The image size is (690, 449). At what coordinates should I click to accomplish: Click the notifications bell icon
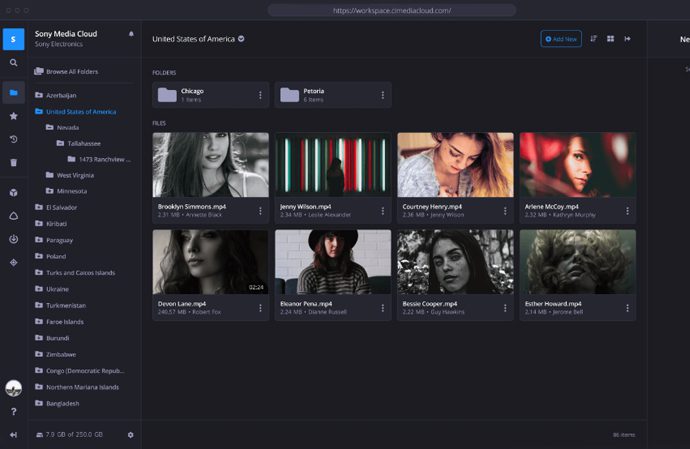131,34
